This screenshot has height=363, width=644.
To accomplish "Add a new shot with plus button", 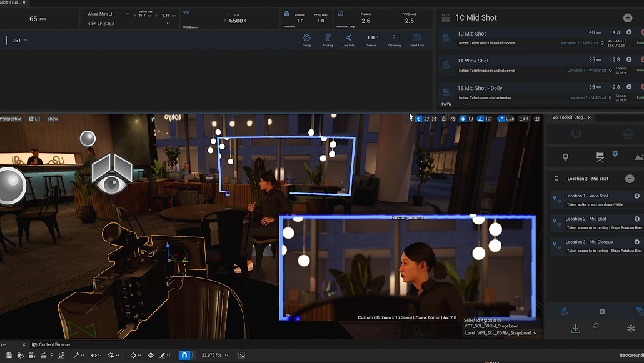I will [628, 17].
